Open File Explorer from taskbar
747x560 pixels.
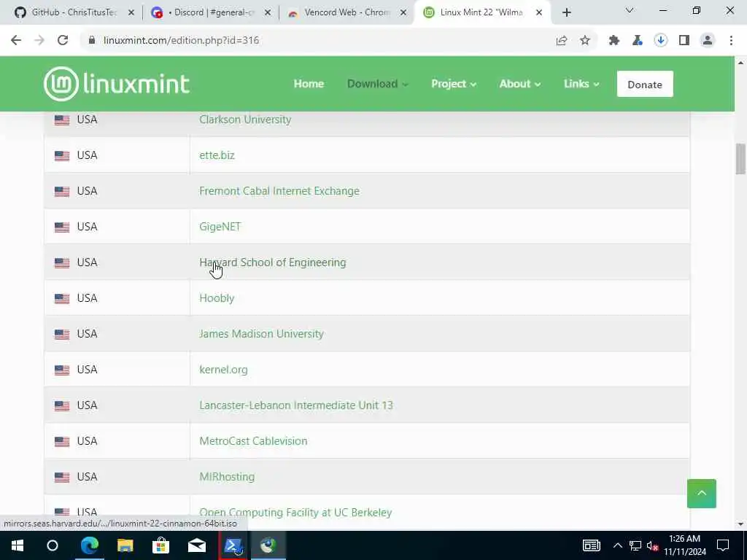(x=125, y=545)
